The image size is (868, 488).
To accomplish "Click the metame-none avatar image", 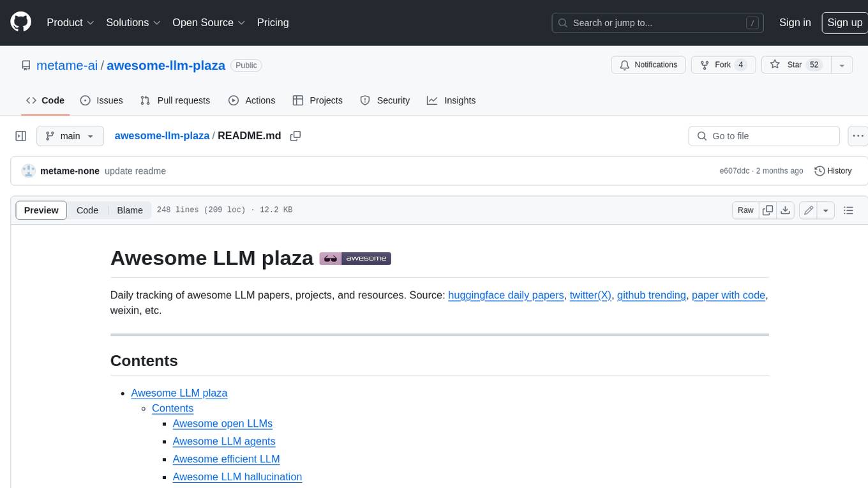I will 29,171.
